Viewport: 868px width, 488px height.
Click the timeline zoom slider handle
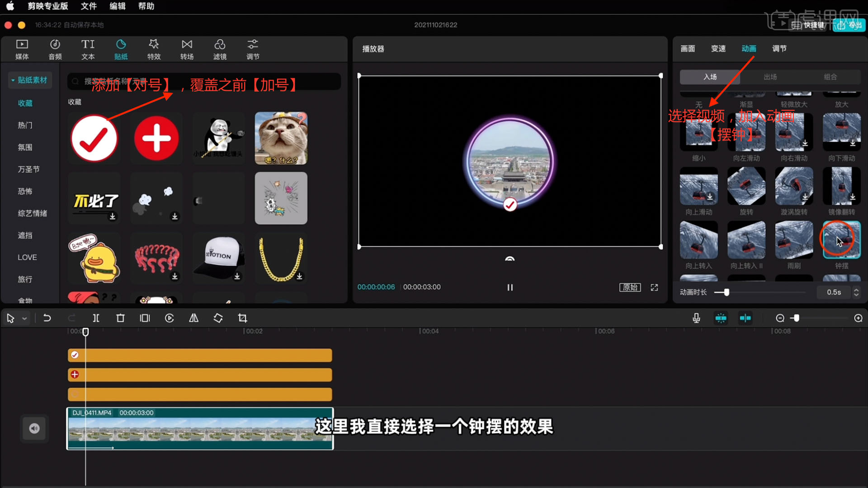point(796,318)
